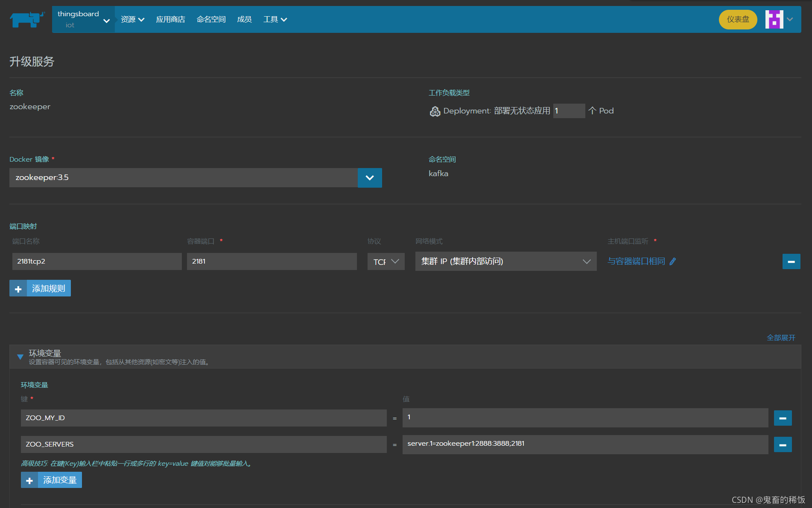
Task: Click the Rancher cow logo
Action: pos(27,20)
